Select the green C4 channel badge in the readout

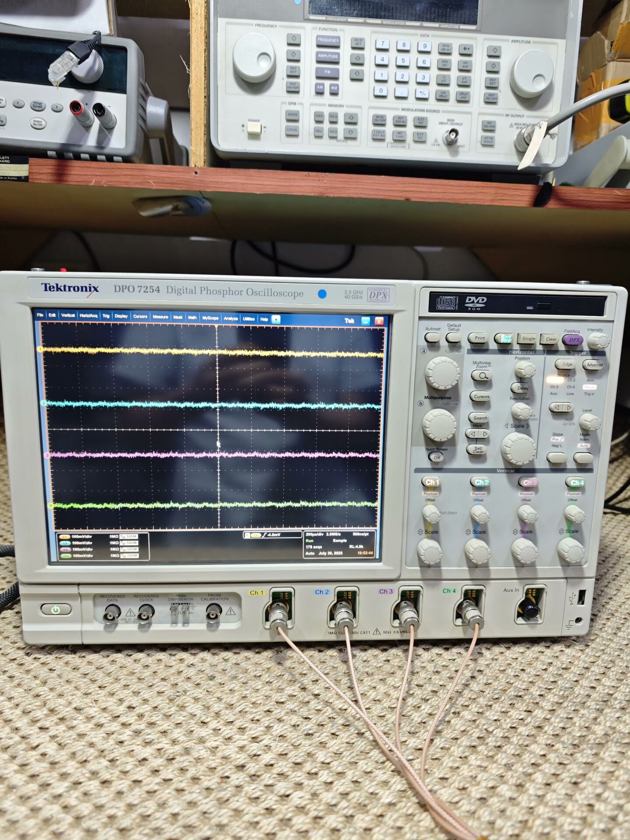tap(66, 556)
